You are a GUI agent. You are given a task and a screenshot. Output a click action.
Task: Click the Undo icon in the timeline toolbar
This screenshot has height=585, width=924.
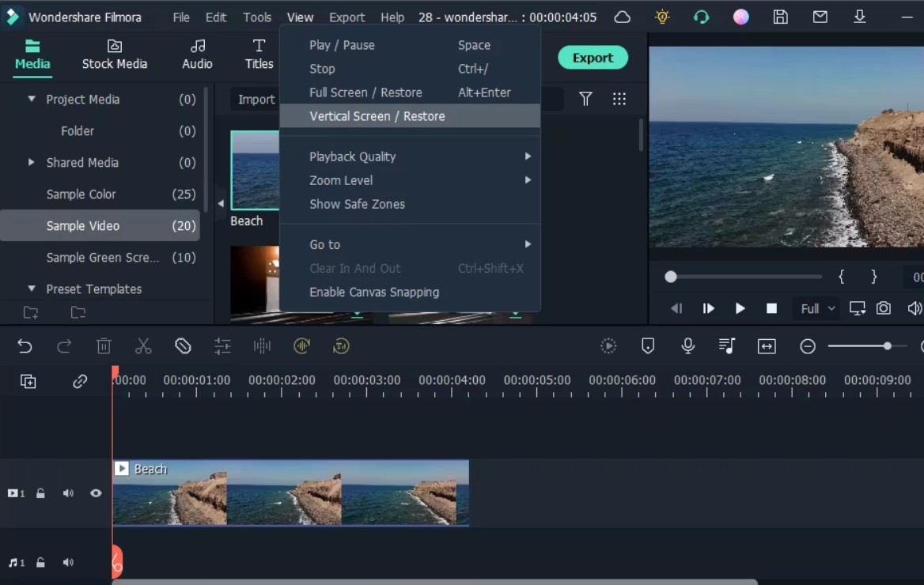click(25, 345)
